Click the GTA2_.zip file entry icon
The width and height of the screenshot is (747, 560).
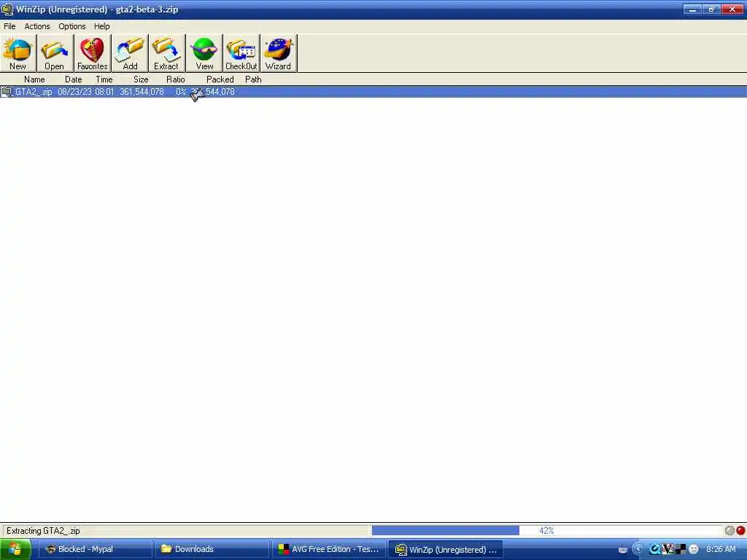tap(7, 92)
